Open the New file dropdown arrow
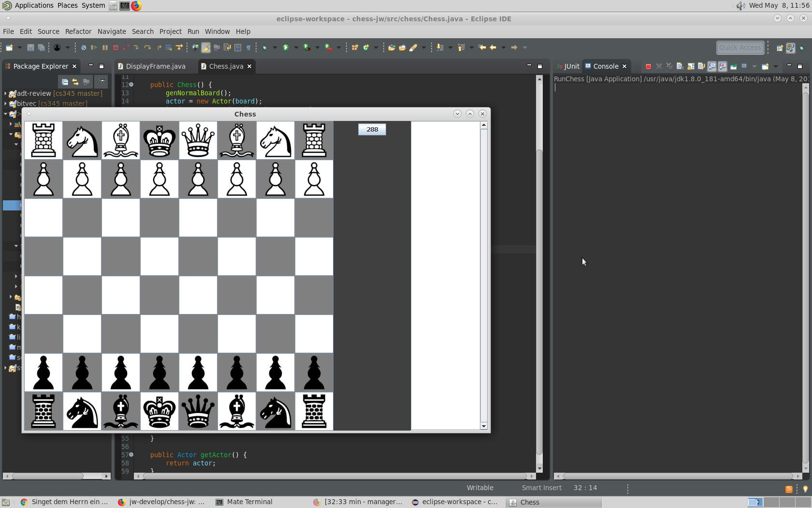This screenshot has height=508, width=812. click(x=20, y=47)
